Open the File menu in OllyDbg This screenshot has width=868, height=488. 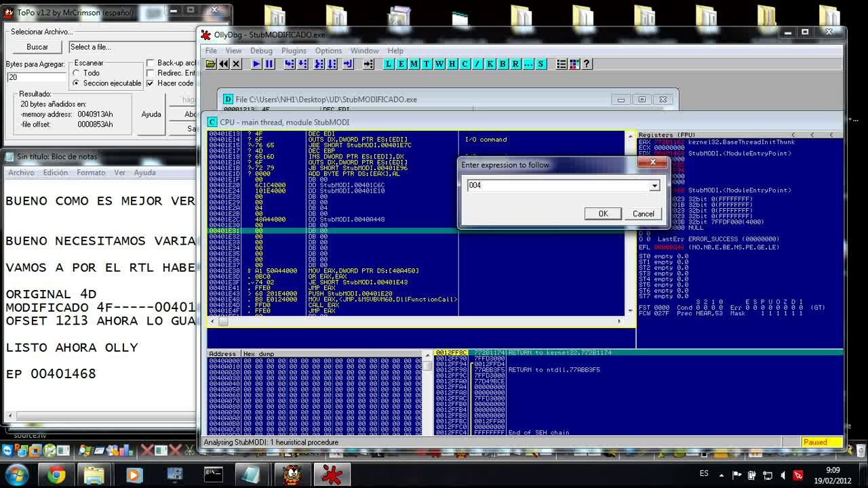(x=212, y=51)
